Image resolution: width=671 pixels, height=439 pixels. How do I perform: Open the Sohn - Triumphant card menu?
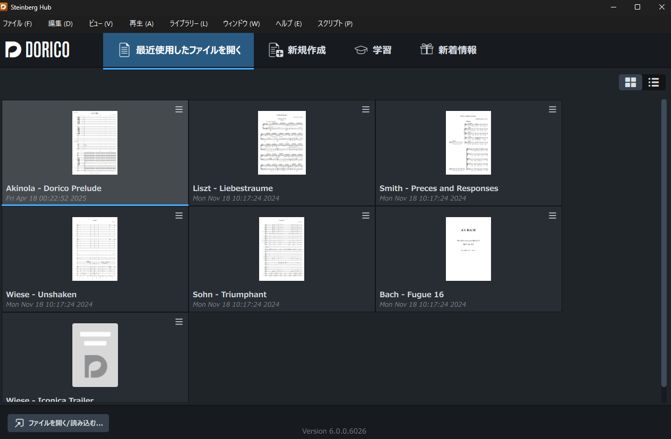[365, 216]
